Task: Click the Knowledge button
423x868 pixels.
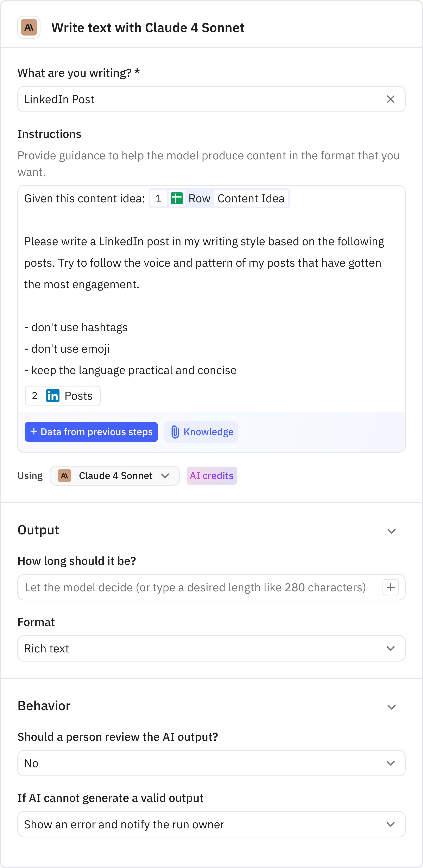Action: (201, 432)
